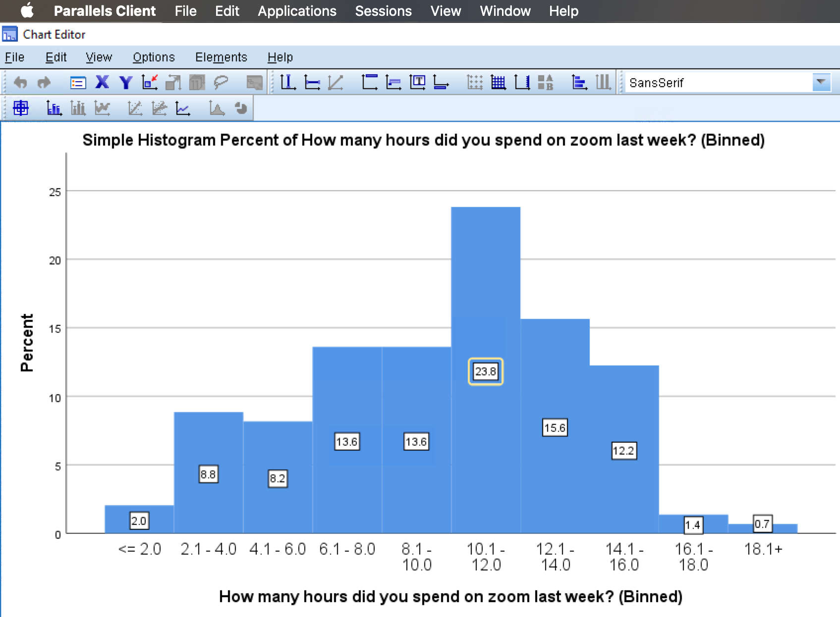Viewport: 840px width, 617px height.
Task: Select the '<= 2.0' bin label
Action: tap(140, 549)
